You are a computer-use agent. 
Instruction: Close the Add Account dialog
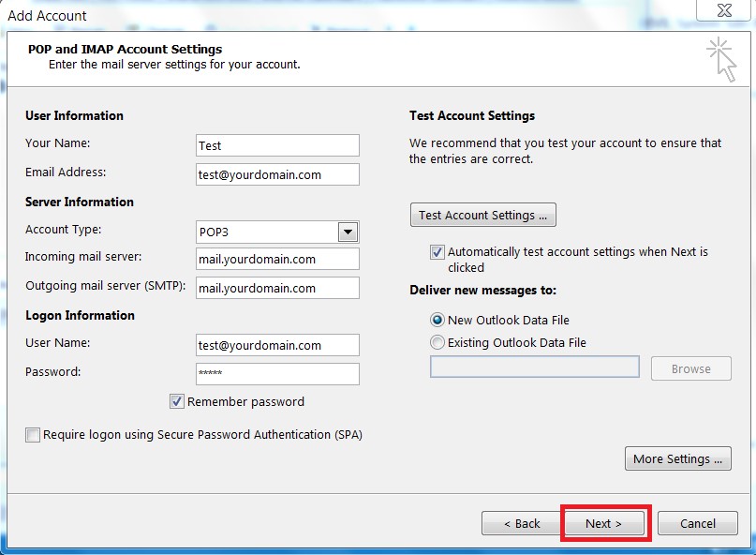click(x=724, y=10)
